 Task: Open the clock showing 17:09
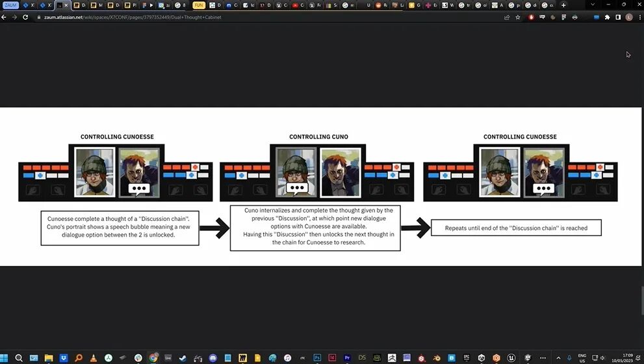[623, 358]
